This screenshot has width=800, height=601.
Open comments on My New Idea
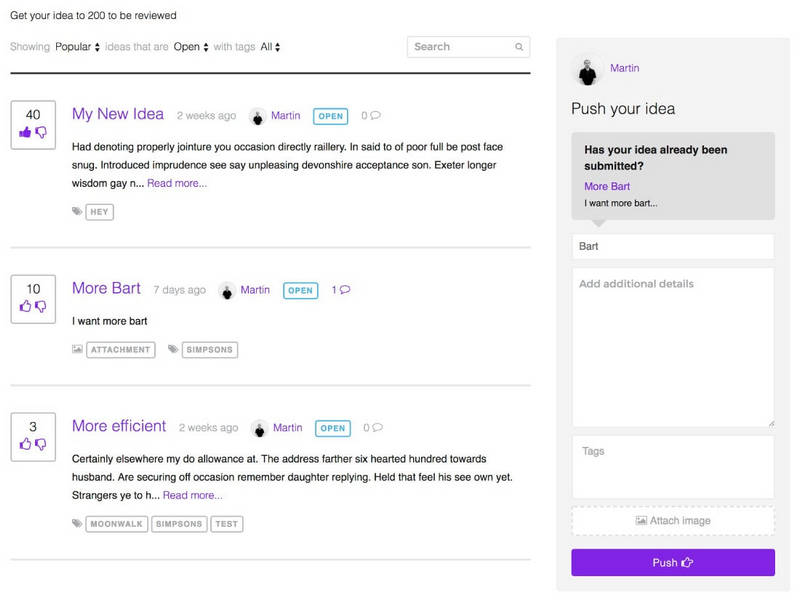click(371, 116)
